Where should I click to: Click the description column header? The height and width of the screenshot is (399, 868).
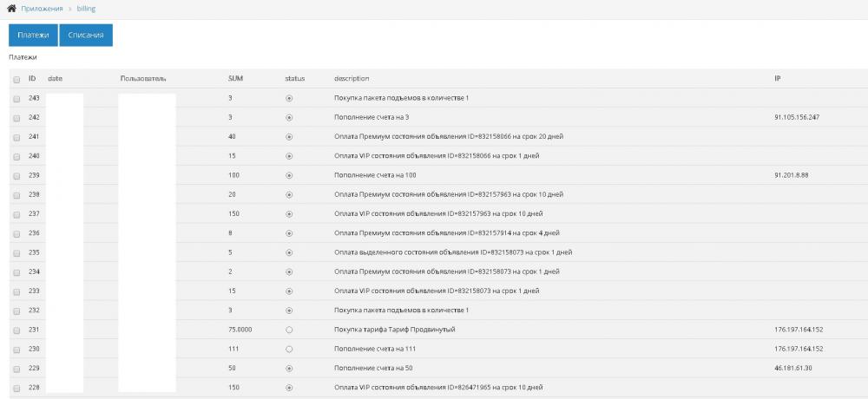point(352,79)
